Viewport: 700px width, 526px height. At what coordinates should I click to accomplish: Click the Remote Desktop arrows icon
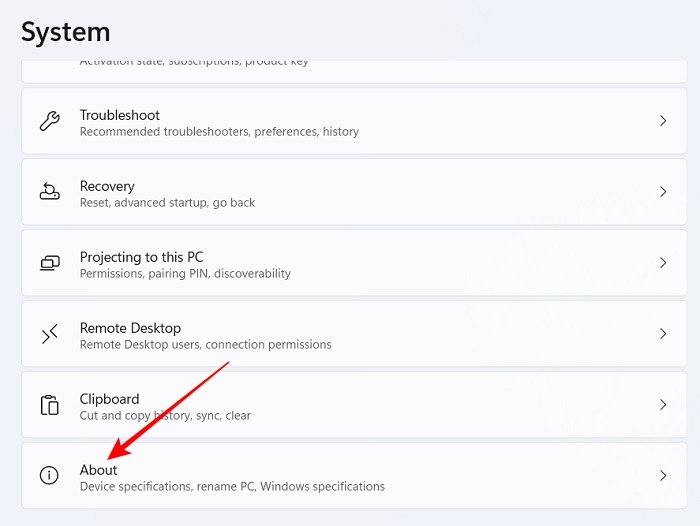49,334
